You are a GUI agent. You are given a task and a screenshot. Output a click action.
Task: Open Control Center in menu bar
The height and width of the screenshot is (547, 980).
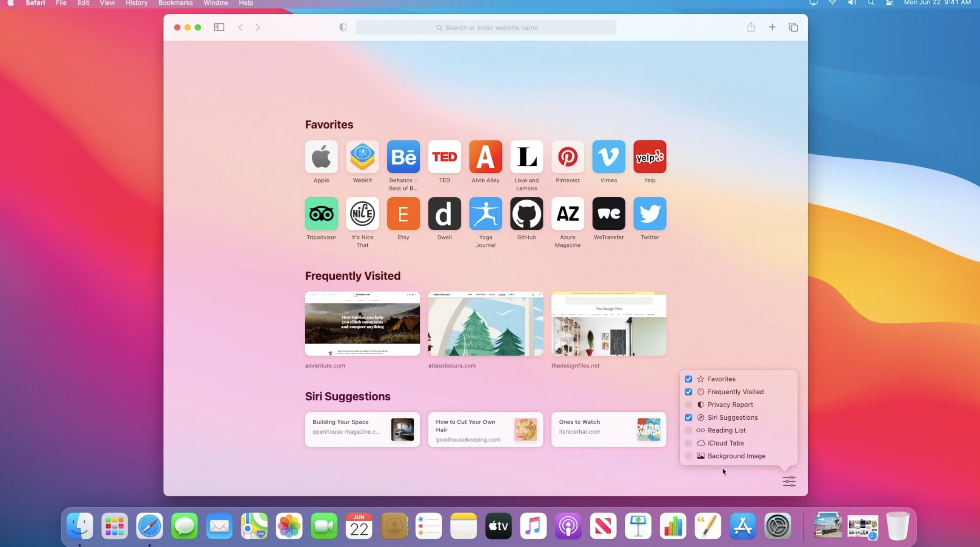889,3
